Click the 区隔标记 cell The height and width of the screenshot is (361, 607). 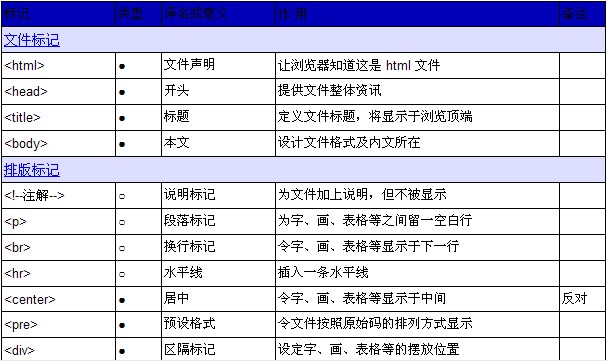coord(218,349)
